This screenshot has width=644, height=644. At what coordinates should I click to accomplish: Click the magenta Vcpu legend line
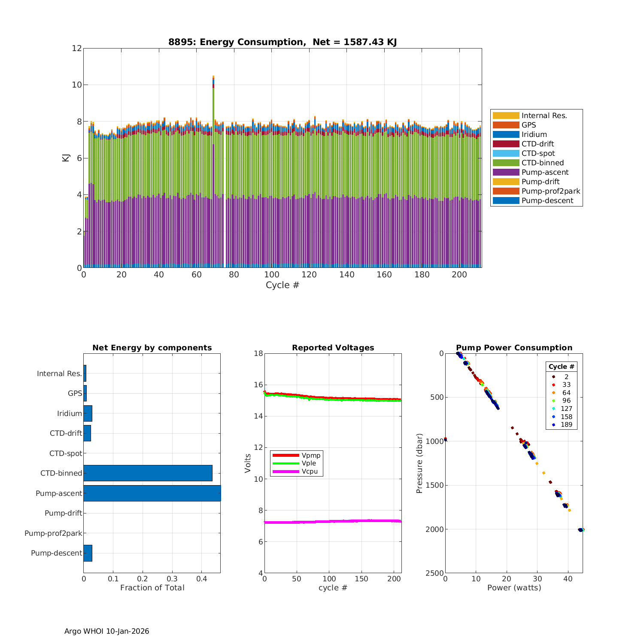coord(286,471)
